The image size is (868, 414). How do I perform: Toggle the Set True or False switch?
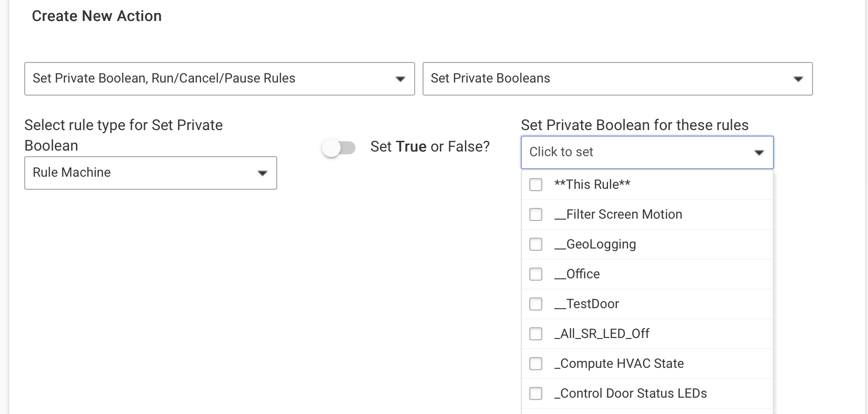[x=339, y=148]
